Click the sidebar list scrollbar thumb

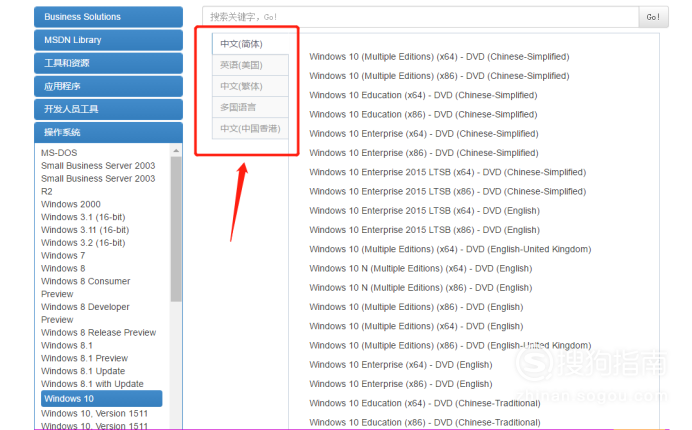(x=176, y=229)
